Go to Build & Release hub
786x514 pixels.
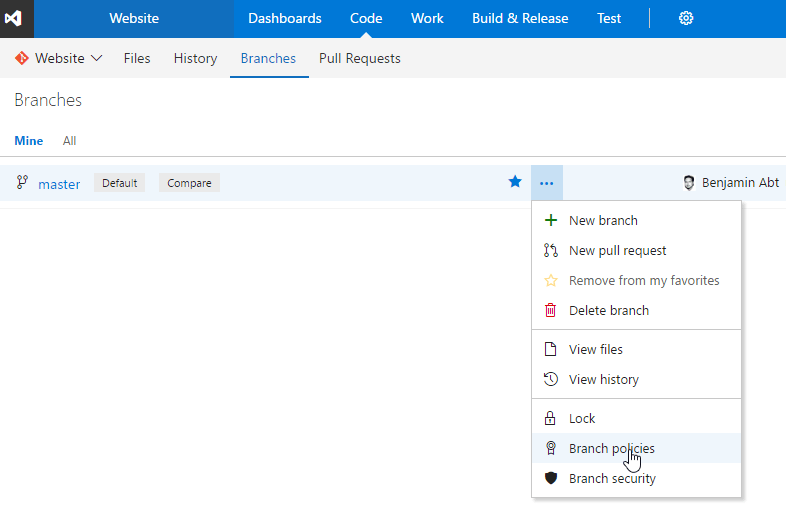[x=519, y=19]
